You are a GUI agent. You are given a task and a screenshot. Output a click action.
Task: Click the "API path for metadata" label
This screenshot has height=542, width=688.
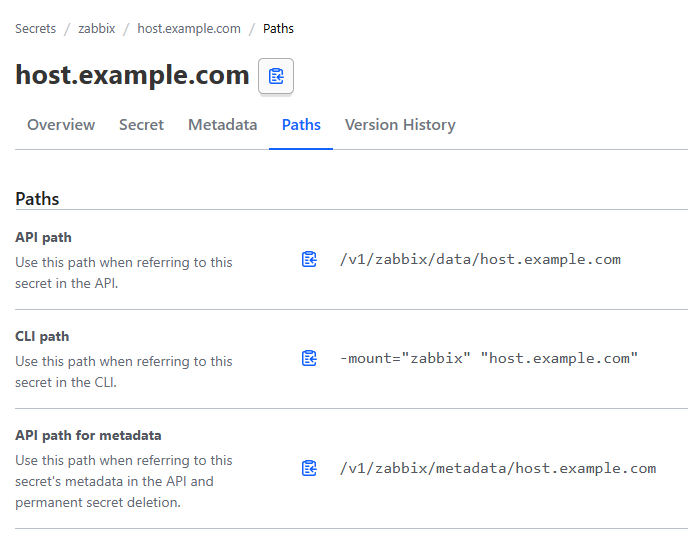point(88,435)
